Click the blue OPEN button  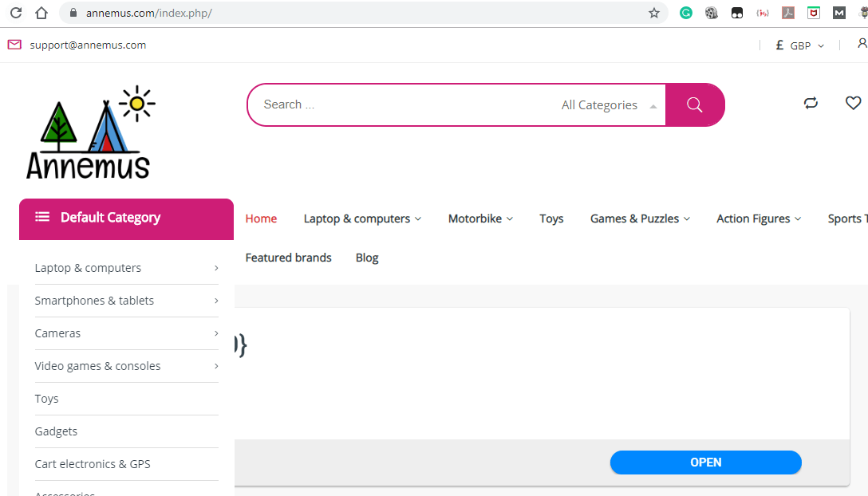coord(706,463)
